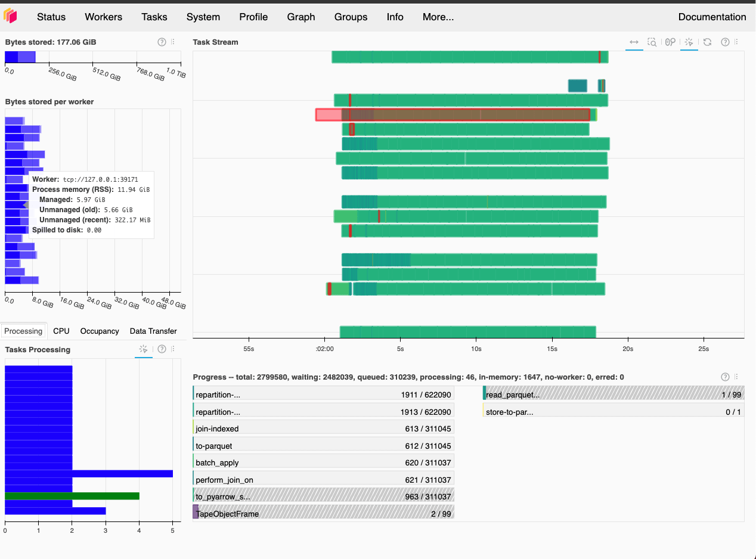Open the Groups page
This screenshot has width=756, height=559.
[x=351, y=17]
